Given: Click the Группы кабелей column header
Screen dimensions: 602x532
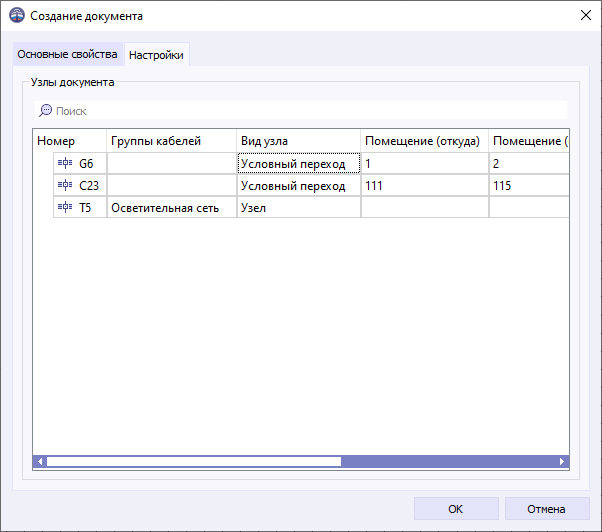Looking at the screenshot, I should pyautogui.click(x=171, y=141).
